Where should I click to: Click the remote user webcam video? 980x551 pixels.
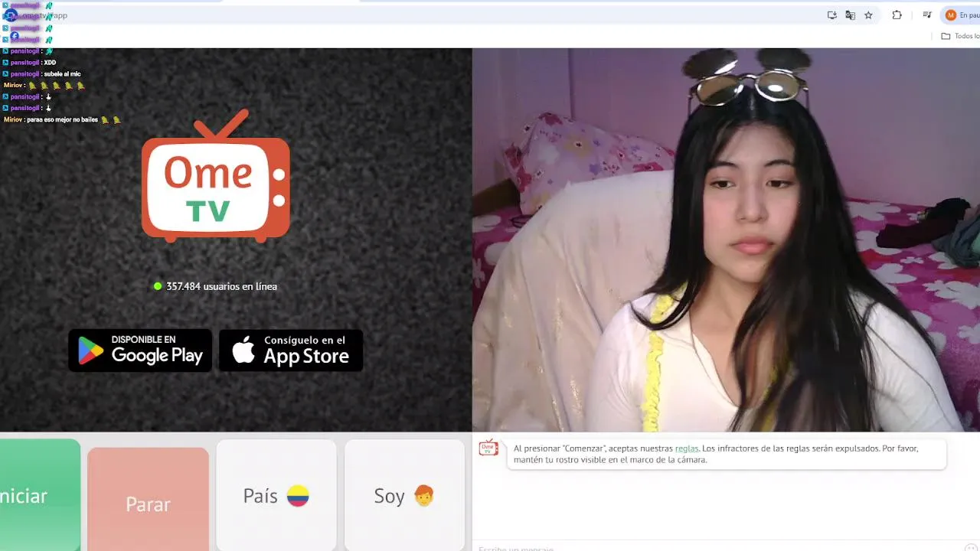point(726,240)
